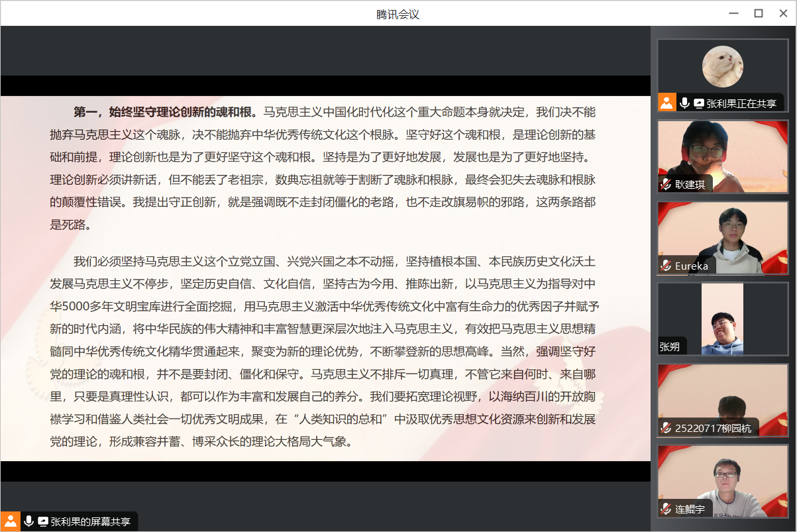The image size is (797, 532).
Task: Click the shared screen document area
Action: point(325,278)
